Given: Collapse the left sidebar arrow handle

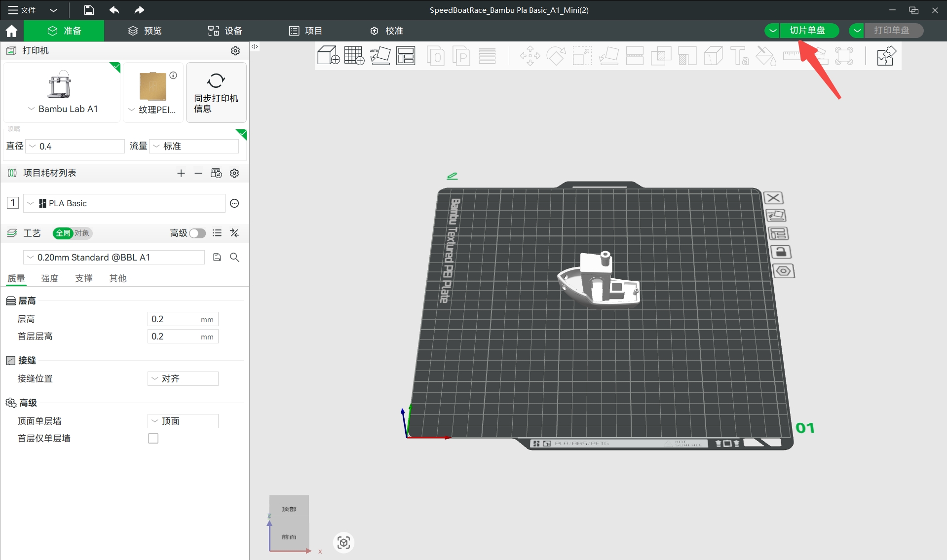Looking at the screenshot, I should coord(255,46).
